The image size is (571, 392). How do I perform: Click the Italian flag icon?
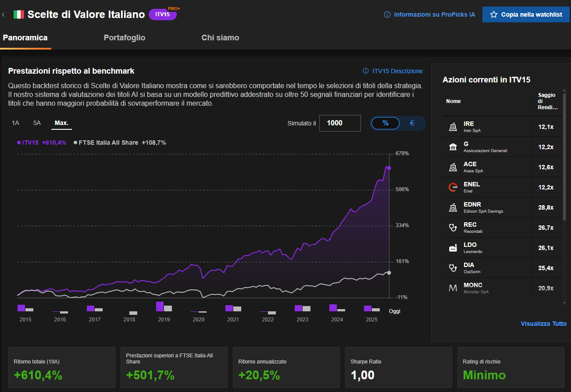click(x=18, y=14)
